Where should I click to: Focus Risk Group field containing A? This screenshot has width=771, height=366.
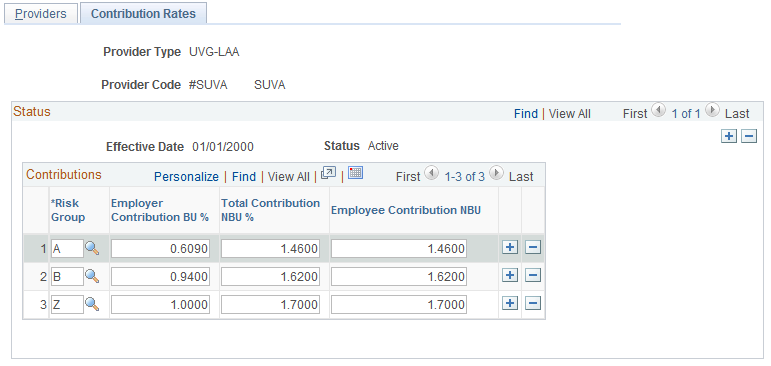pyautogui.click(x=67, y=248)
